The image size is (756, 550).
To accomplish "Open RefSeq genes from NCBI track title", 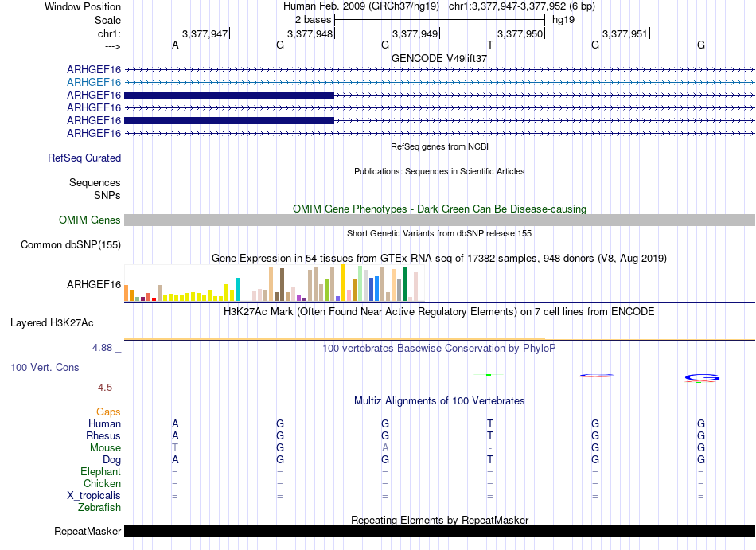I will pos(439,146).
